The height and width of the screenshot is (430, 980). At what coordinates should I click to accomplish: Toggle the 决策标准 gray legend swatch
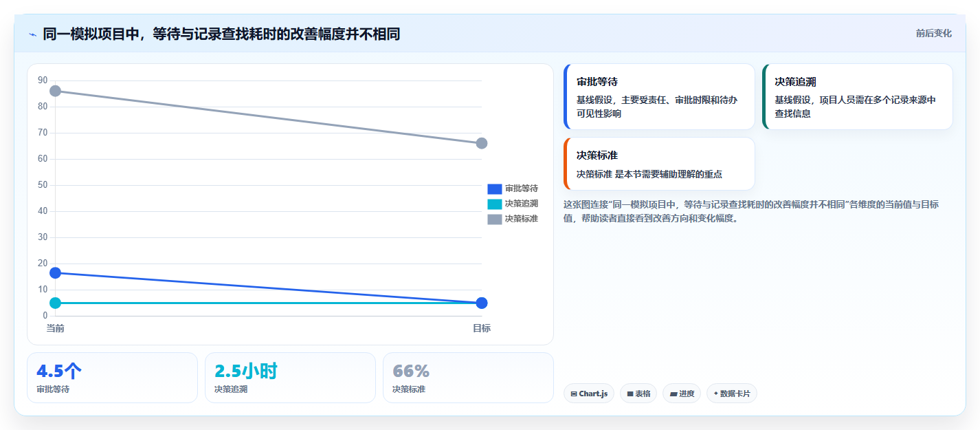tap(495, 219)
